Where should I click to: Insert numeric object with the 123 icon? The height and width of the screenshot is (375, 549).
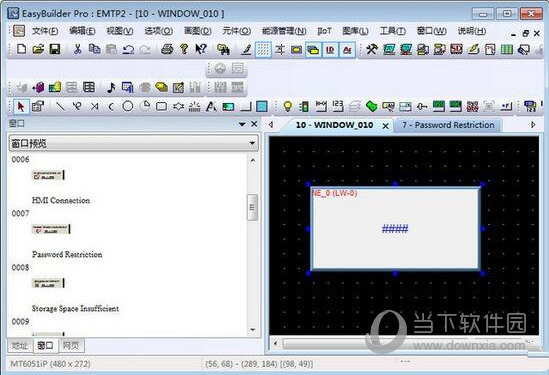coord(338,106)
